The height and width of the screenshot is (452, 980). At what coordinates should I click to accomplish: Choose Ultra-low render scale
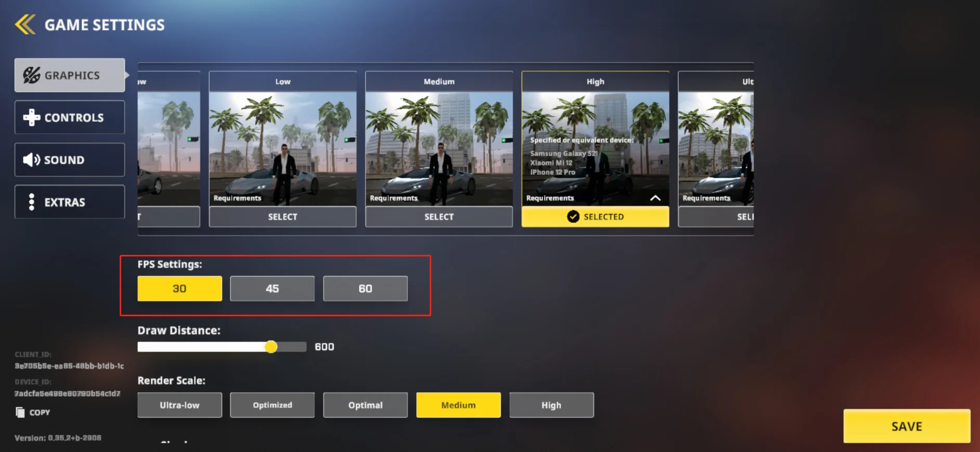click(x=179, y=405)
